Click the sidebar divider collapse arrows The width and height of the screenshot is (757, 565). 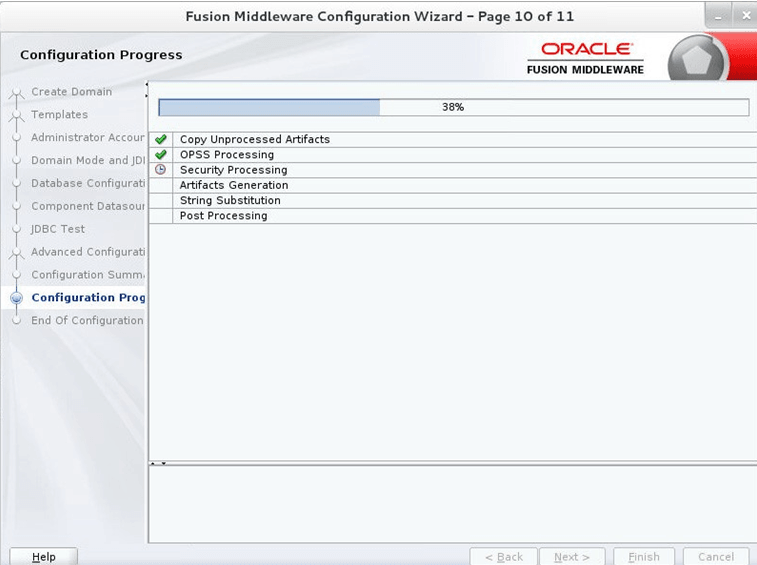pos(146,90)
